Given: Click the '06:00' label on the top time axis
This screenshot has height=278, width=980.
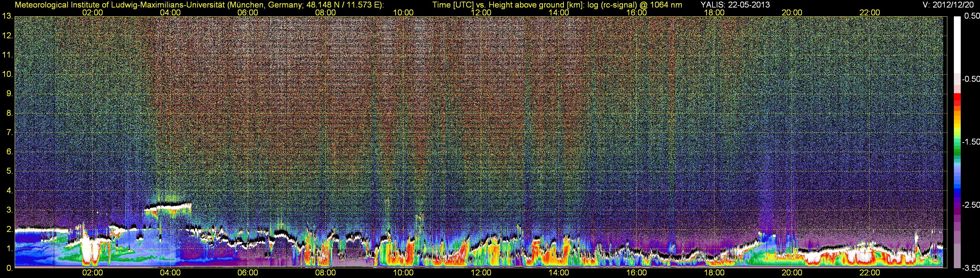Looking at the screenshot, I should [248, 12].
